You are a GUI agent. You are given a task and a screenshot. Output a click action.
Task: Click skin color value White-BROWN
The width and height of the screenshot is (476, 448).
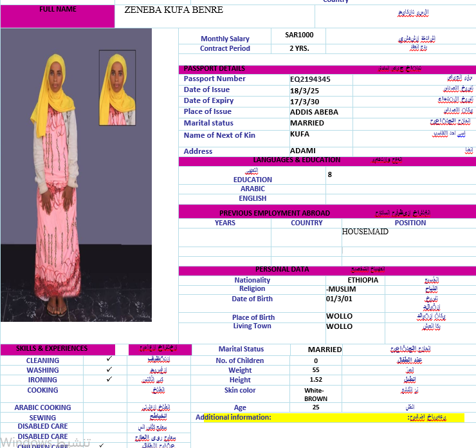pos(315,395)
